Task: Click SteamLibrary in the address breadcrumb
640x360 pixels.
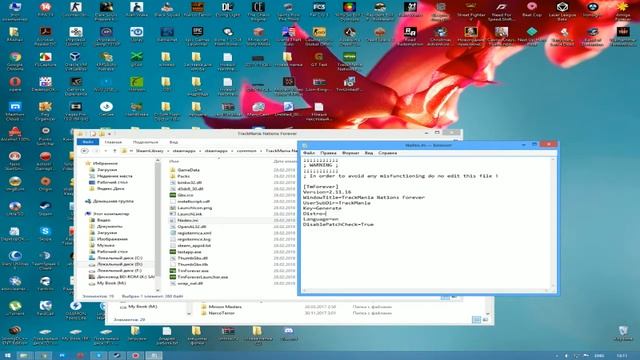Action: click(x=149, y=151)
